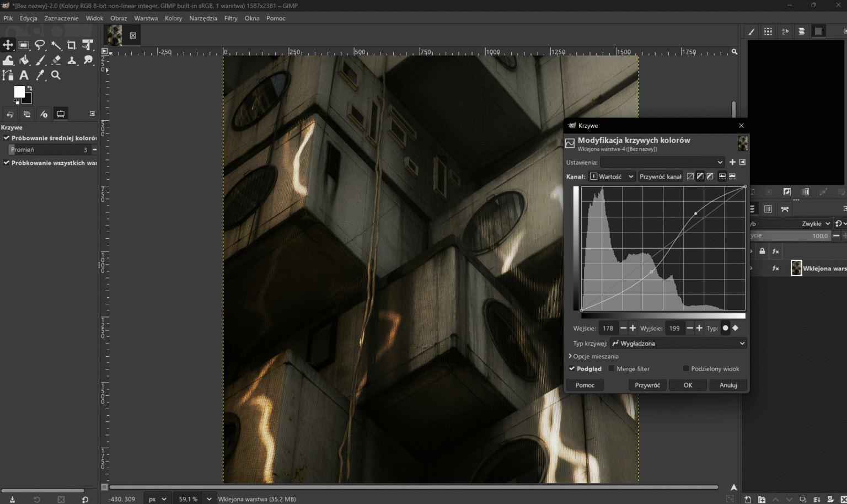Expand Opcje mieszania section
Screen dimensions: 847x504
click(593, 356)
